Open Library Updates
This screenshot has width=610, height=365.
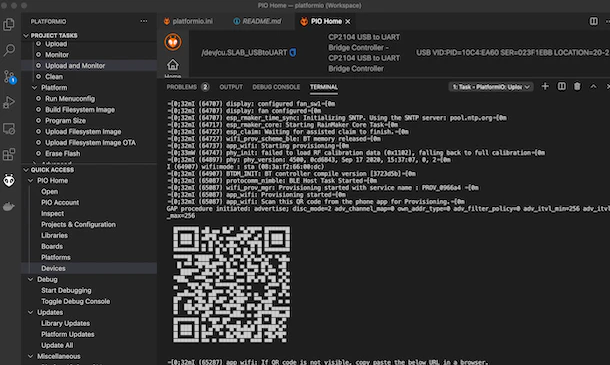[65, 323]
